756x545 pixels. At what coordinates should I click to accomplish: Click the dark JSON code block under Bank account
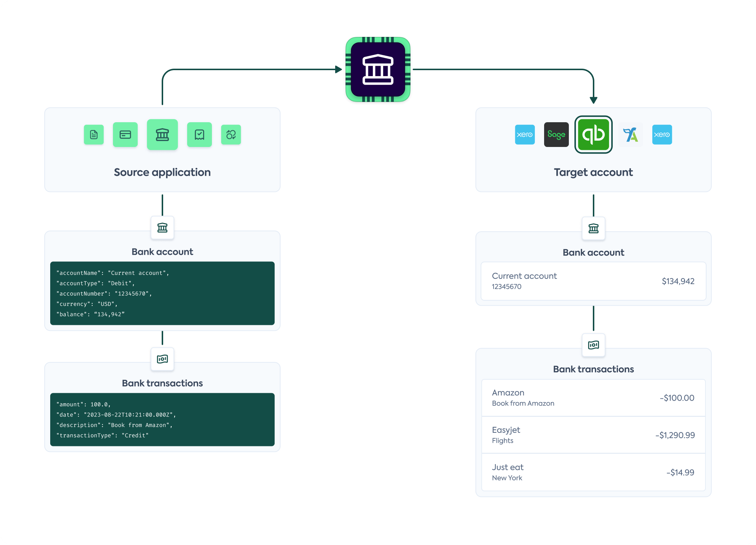[x=162, y=294]
